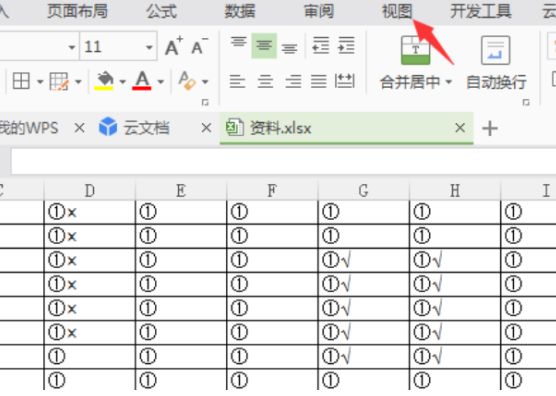Select first ①√ cell in column G
Screen dimensions: 556x396
point(364,260)
